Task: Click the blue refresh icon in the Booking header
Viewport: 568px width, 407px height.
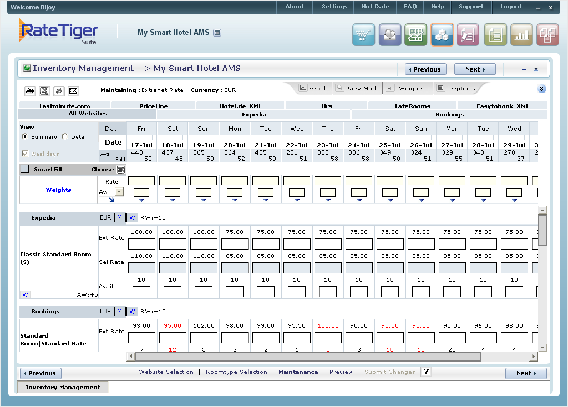Action: 132,311
